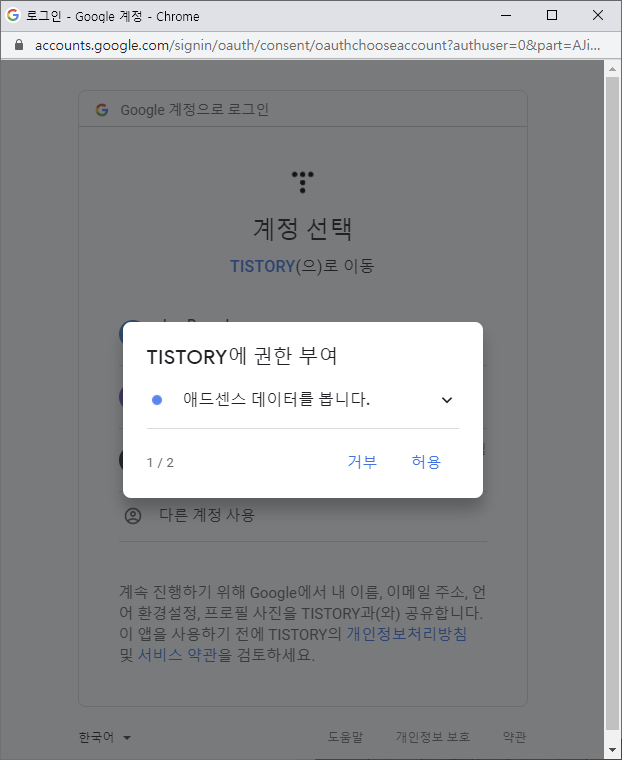This screenshot has height=760, width=622.
Task: Click the address bar URL field
Action: (x=318, y=46)
